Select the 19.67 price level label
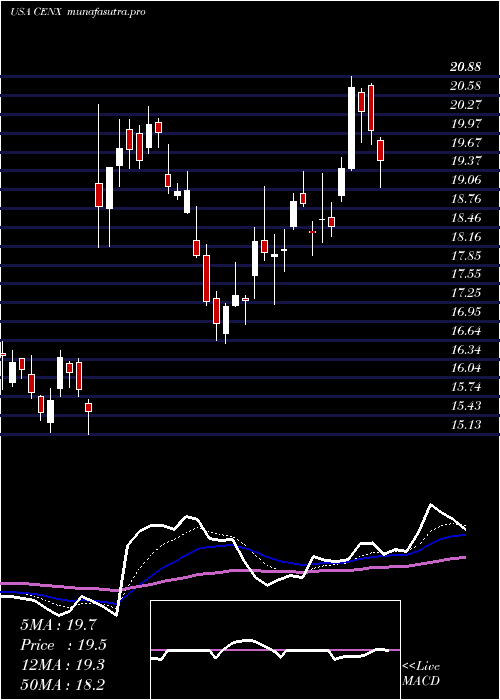The height and width of the screenshot is (700, 500). (466, 142)
